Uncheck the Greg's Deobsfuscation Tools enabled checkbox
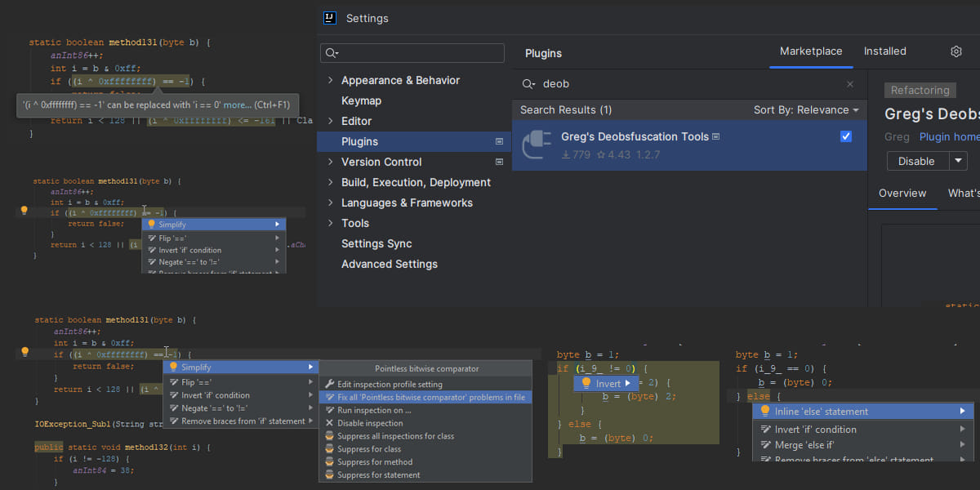980x490 pixels. [845, 136]
